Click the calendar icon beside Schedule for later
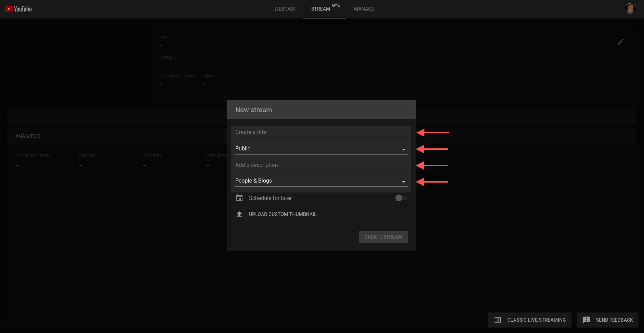644x333 pixels. 239,198
